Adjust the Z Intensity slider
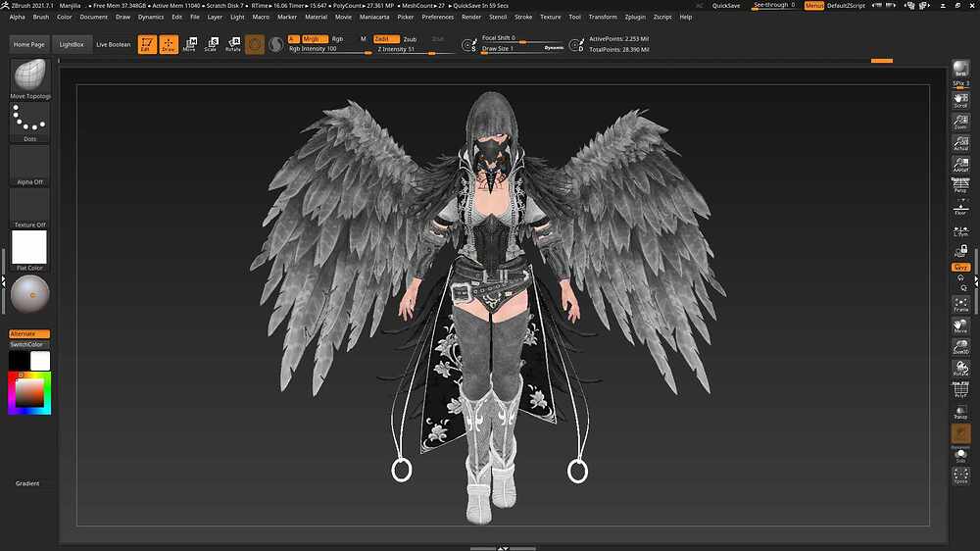Screen dimensions: 980x551 coord(415,49)
